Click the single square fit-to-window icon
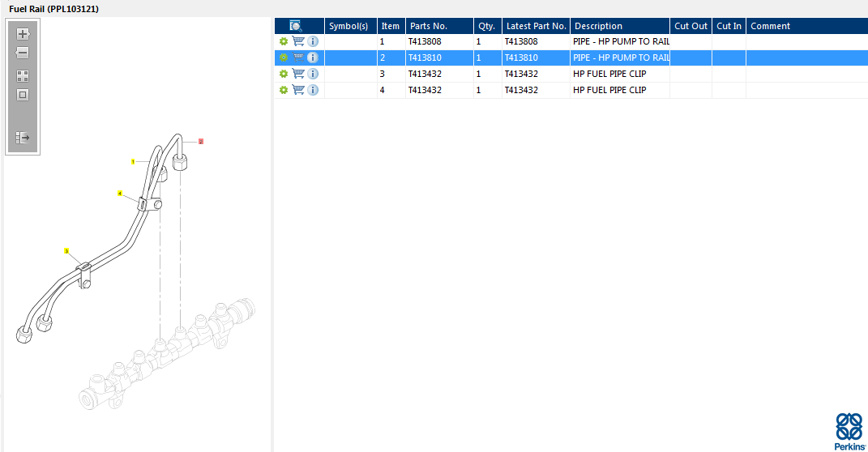The image size is (868, 452). pos(23,95)
